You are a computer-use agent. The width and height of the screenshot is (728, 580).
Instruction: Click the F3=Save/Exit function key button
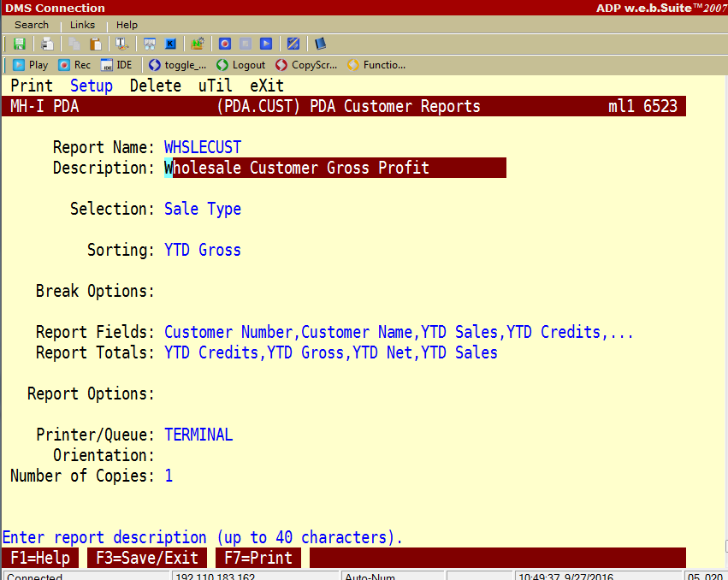[x=147, y=558]
